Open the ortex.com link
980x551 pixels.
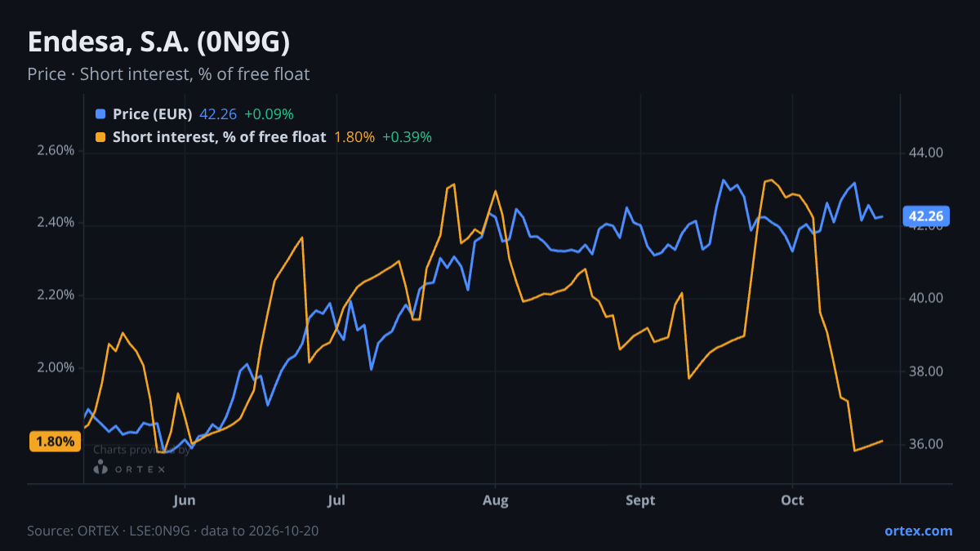point(918,531)
